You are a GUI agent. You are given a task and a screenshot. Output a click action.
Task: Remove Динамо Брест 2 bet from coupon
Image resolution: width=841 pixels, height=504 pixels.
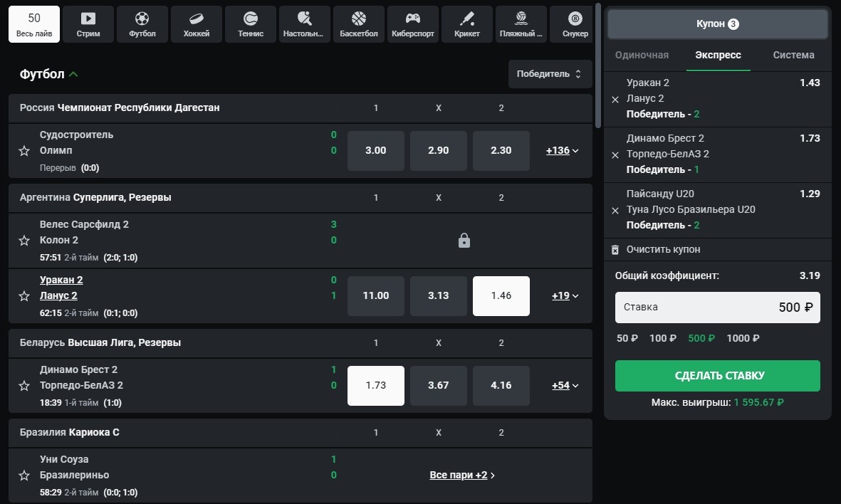(x=615, y=155)
